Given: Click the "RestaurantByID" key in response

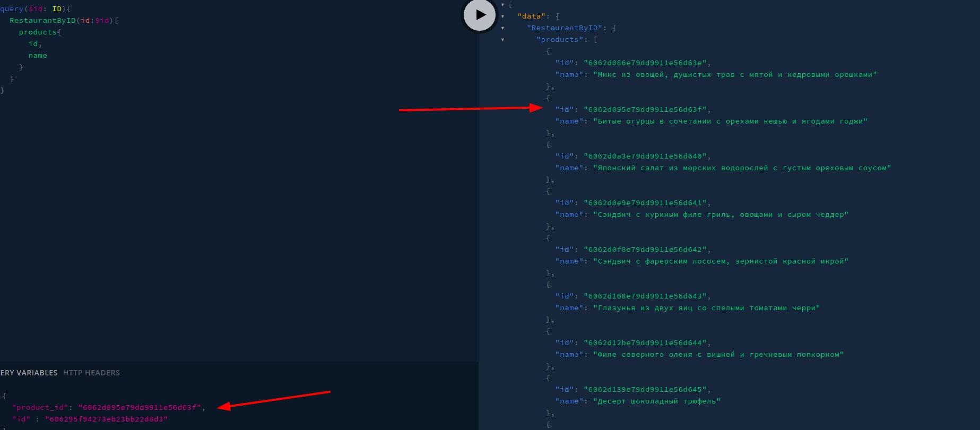Looking at the screenshot, I should pyautogui.click(x=565, y=28).
